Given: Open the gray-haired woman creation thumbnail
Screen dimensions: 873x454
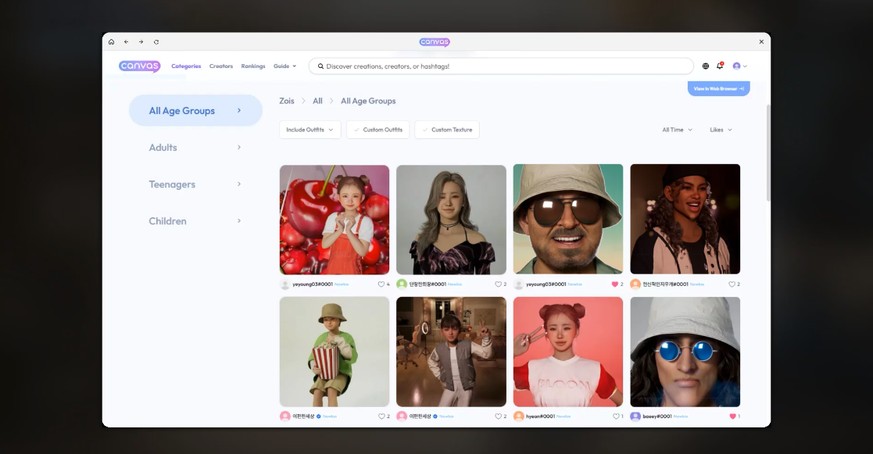Looking at the screenshot, I should (x=452, y=219).
